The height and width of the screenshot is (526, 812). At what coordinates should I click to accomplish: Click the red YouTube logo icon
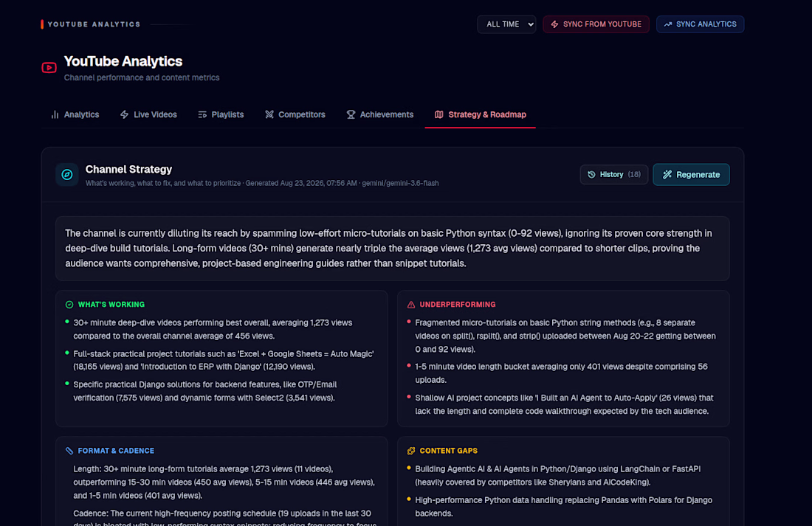[x=49, y=68]
